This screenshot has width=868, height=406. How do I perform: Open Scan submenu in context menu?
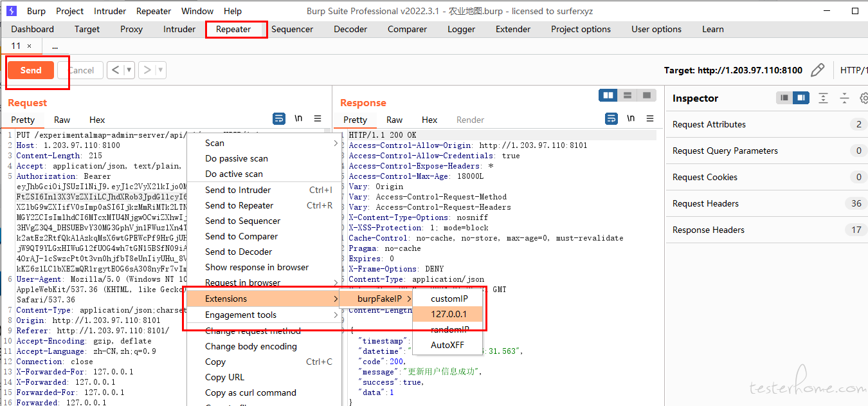click(264, 143)
